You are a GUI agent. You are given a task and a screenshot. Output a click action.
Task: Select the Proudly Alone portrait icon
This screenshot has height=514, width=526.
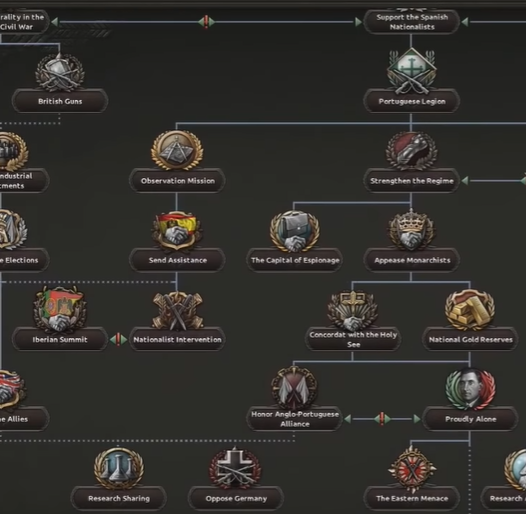click(470, 389)
